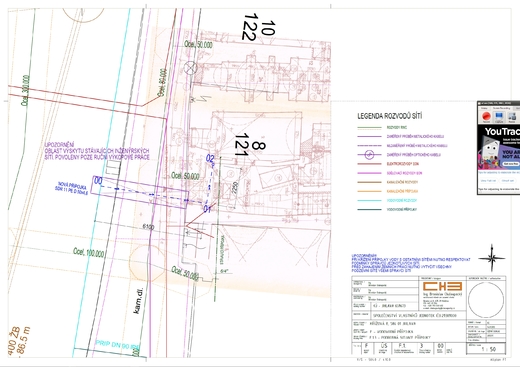Click the right pill button below the ad
This screenshot has width=520, height=367.
(507, 180)
